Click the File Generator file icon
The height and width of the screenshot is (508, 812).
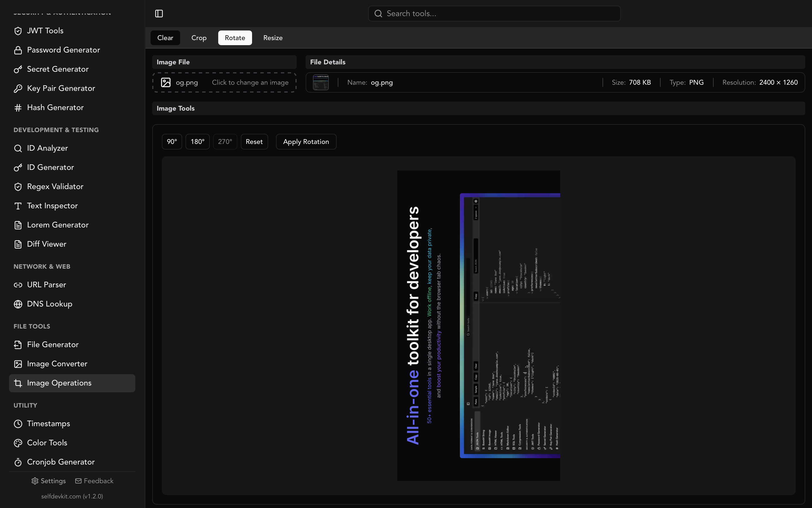point(18,345)
